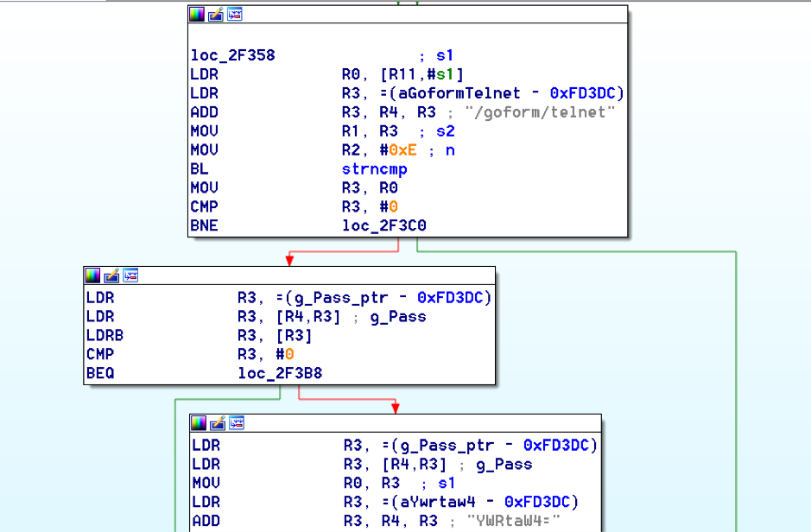The image size is (811, 532).
Task: Click the BL instruction mnemonic
Action: pos(200,169)
